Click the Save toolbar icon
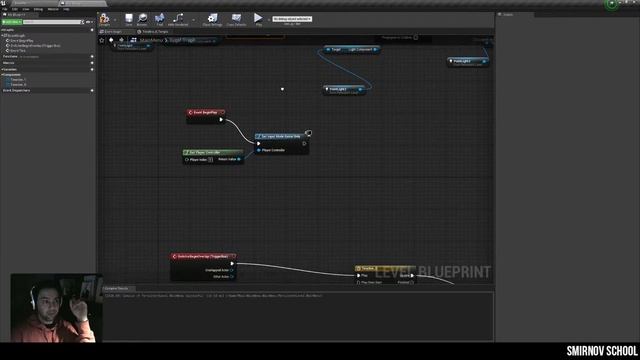 click(129, 19)
